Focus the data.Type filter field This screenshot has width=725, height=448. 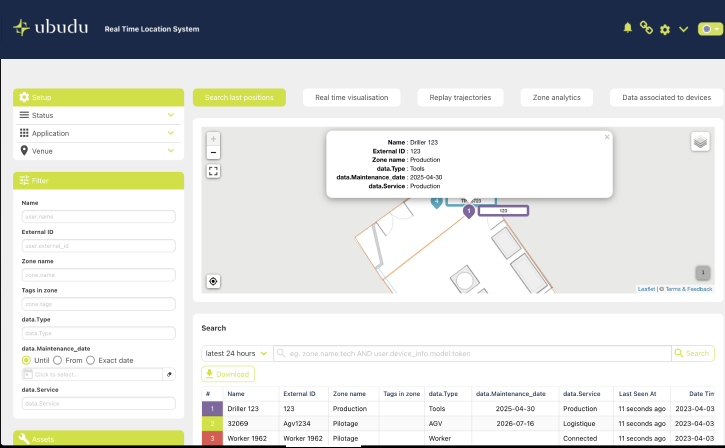98,333
